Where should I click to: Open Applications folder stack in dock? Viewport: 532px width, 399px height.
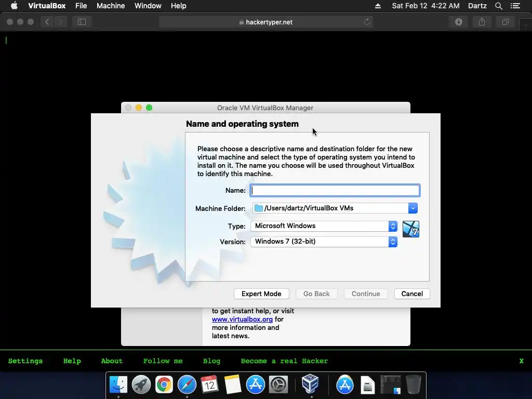(x=345, y=385)
